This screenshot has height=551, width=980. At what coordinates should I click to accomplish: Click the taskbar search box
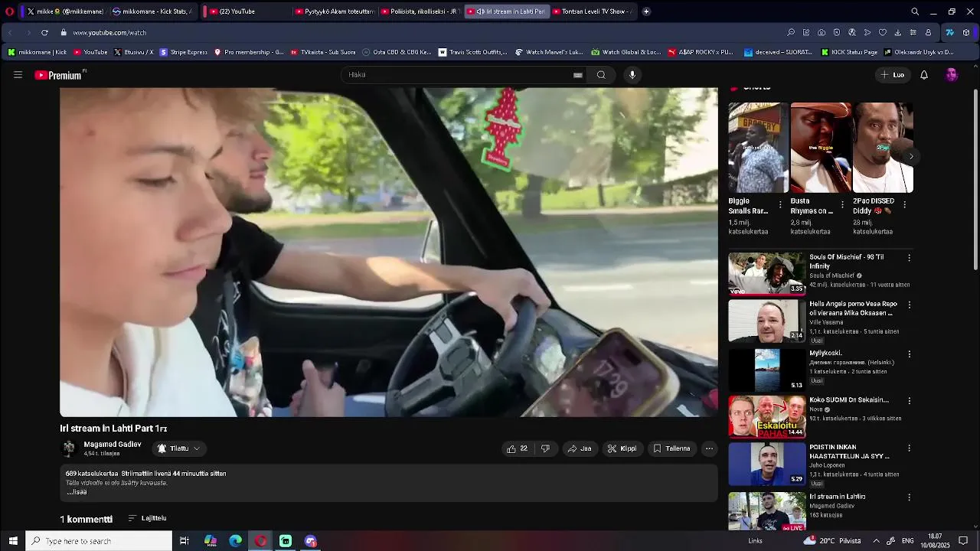point(99,541)
